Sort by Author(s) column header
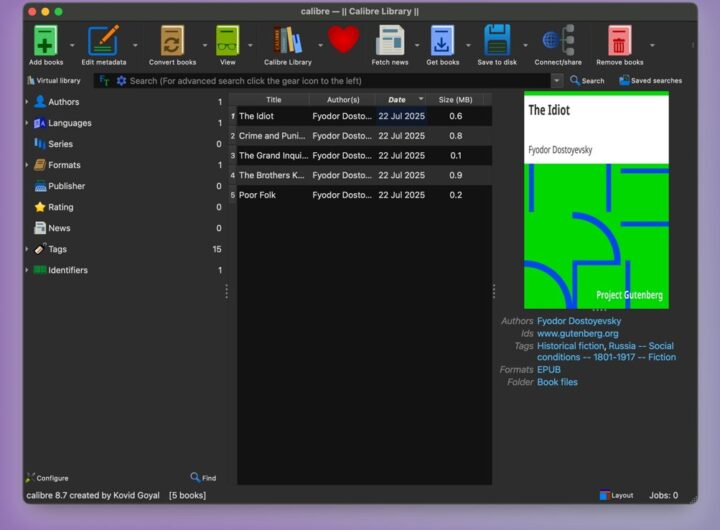The image size is (720, 530). 343,100
